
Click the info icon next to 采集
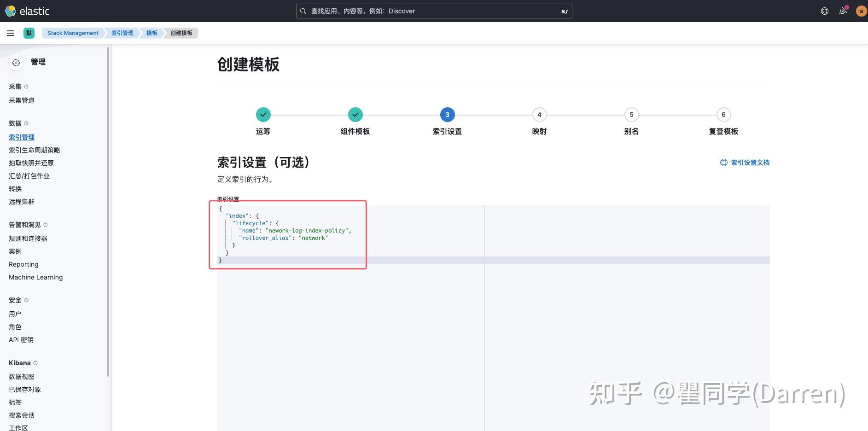26,86
